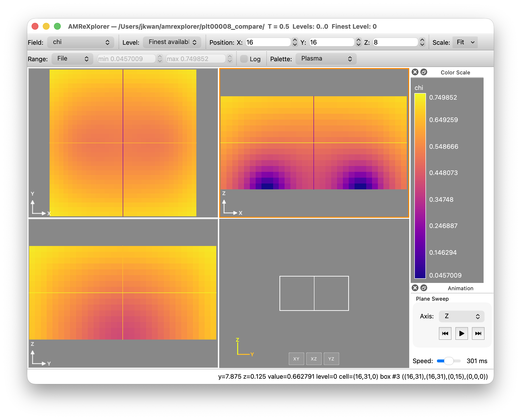
Task: Open the sweep Axis dropdown
Action: (x=461, y=316)
